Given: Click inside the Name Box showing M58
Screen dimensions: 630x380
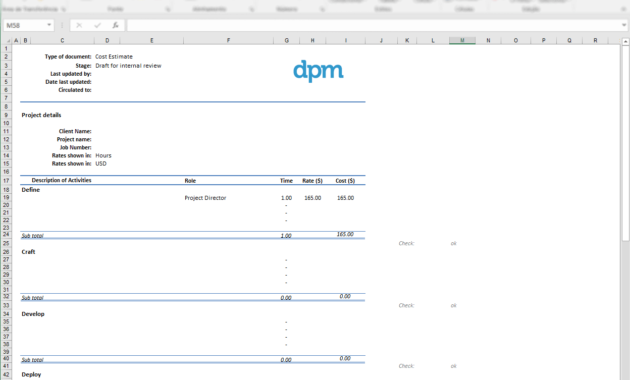Looking at the screenshot, I should [24, 25].
